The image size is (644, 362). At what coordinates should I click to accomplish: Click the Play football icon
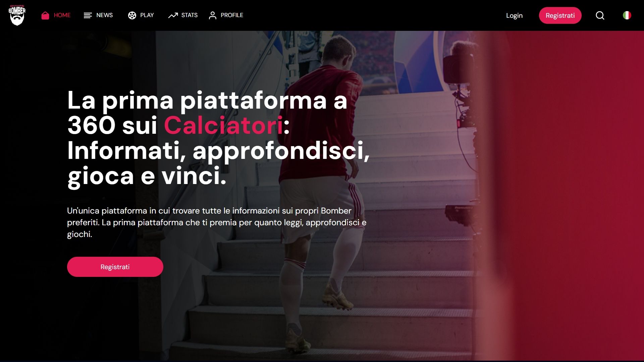[132, 15]
